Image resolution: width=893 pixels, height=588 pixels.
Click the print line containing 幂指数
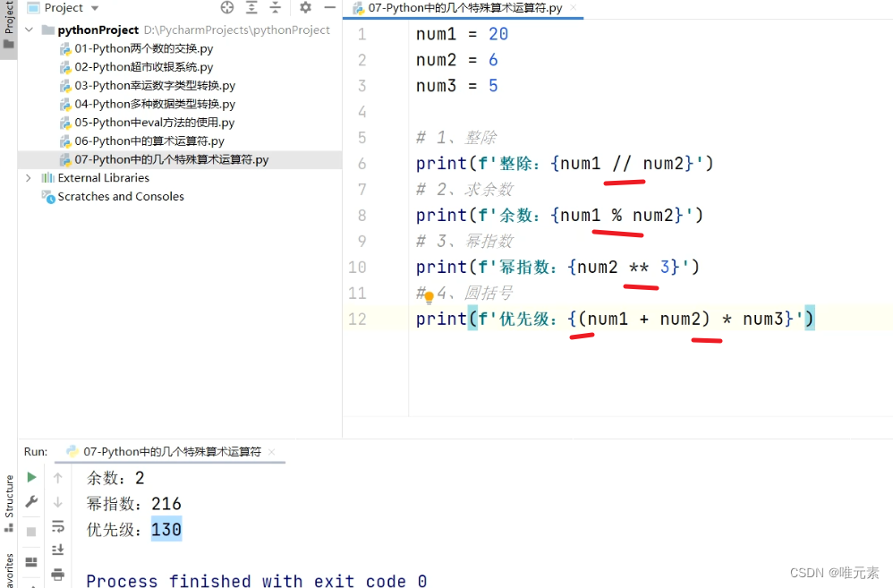click(557, 267)
